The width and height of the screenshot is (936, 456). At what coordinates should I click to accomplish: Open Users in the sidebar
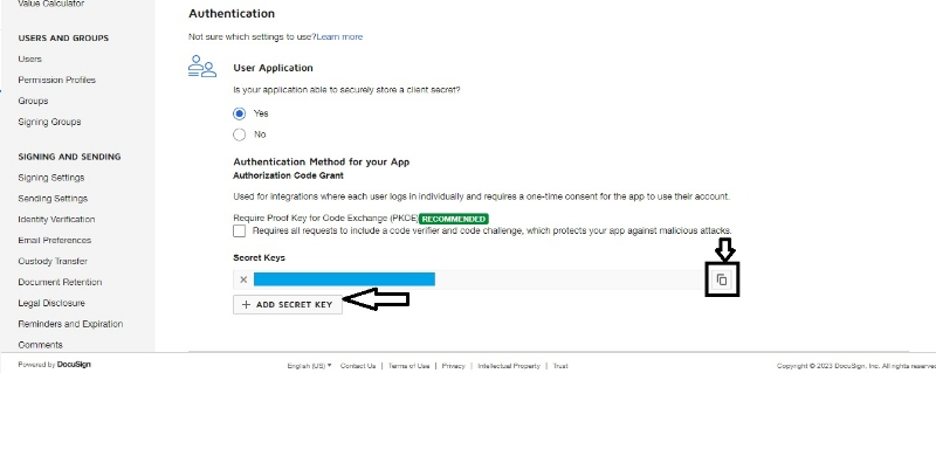coord(30,59)
